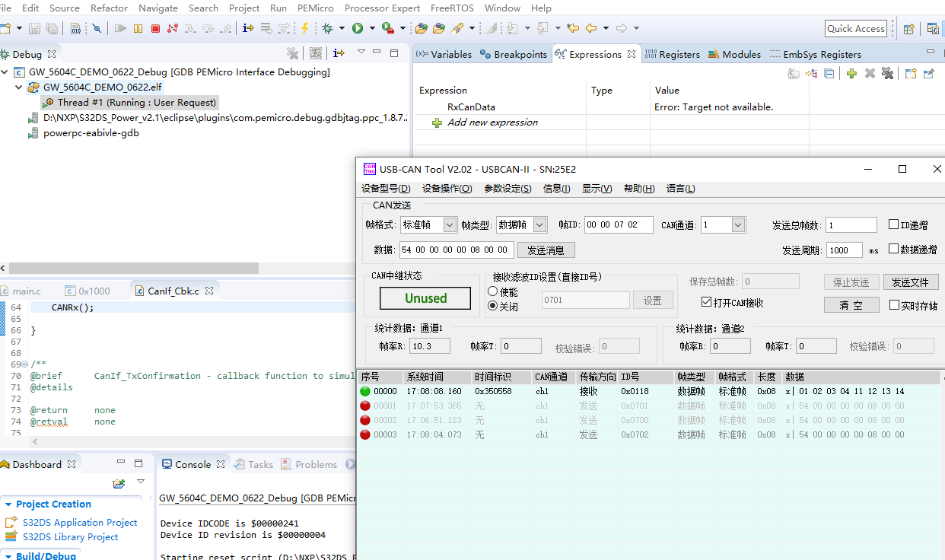Click the 发送文件 button
This screenshot has height=560, width=945.
(911, 282)
